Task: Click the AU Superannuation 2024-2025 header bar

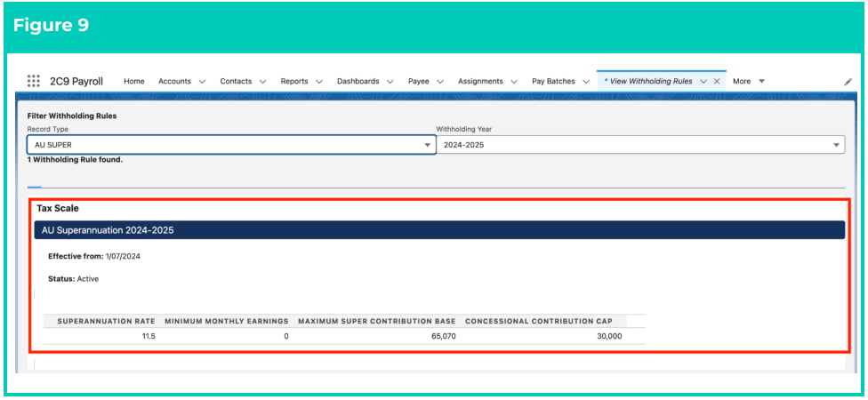Action: click(439, 230)
